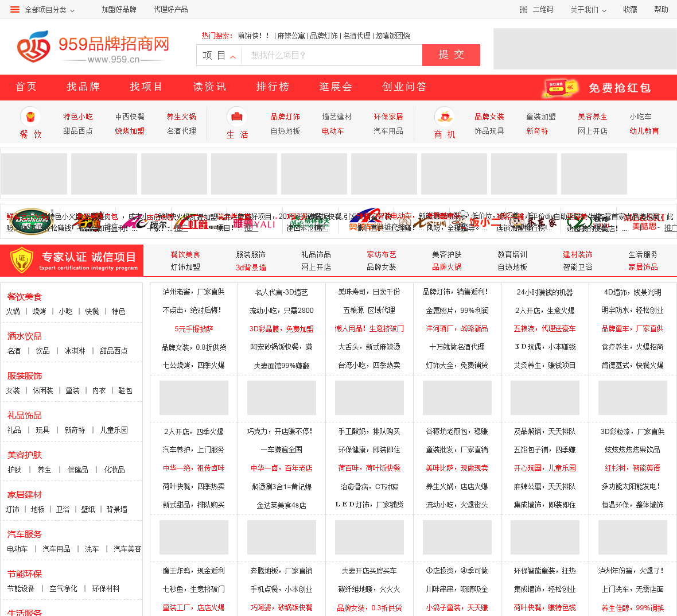This screenshot has width=677, height=616.
Task: Click the 餐饮 fries category icon
Action: [30, 116]
